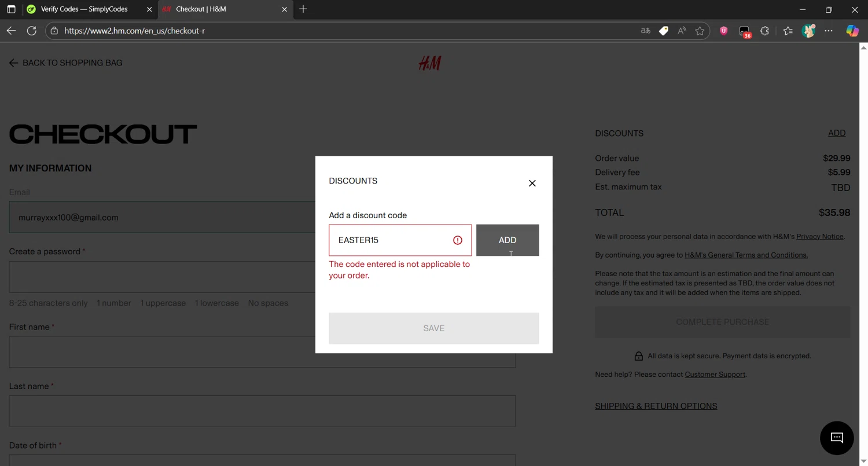Click the scrollbar down arrow
The height and width of the screenshot is (466, 868).
[x=863, y=461]
